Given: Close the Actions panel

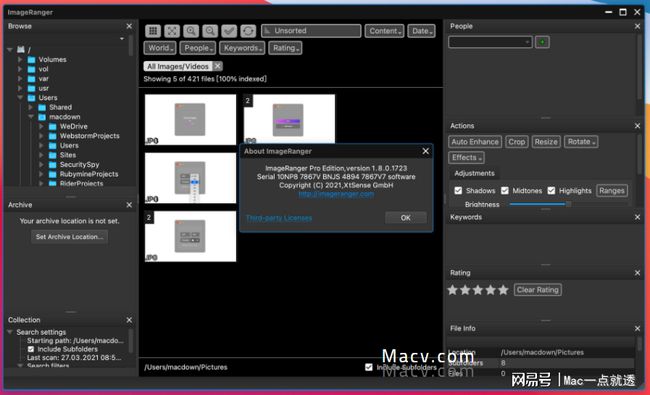Looking at the screenshot, I should [x=638, y=126].
